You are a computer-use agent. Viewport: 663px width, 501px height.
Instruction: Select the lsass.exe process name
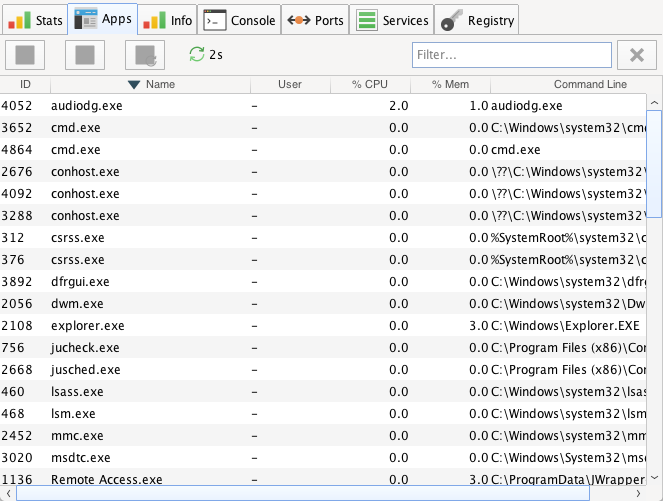point(77,391)
